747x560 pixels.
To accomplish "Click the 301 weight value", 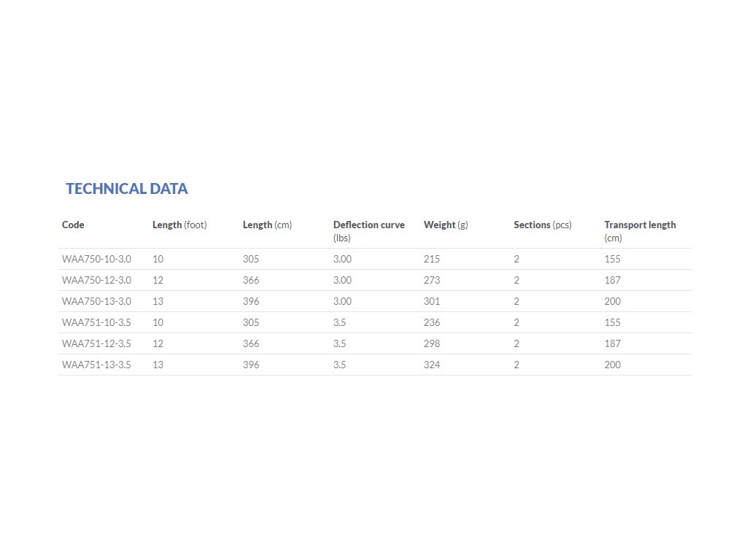I will (432, 302).
